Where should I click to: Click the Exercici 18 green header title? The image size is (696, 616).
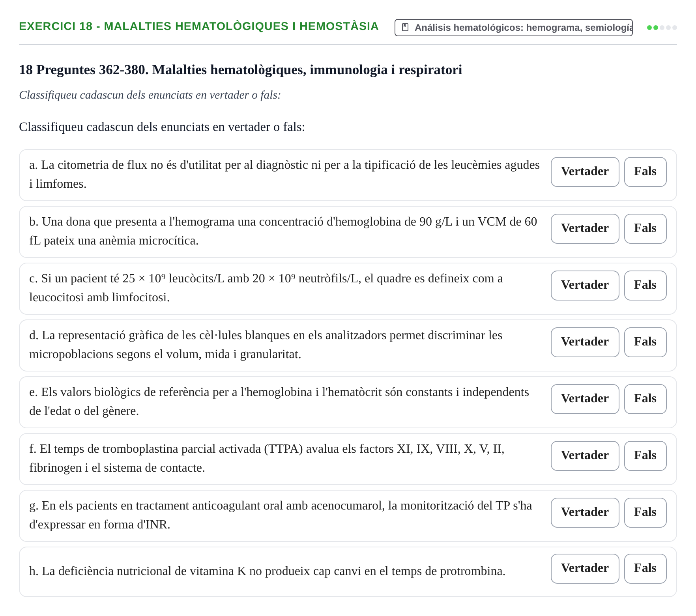click(199, 26)
